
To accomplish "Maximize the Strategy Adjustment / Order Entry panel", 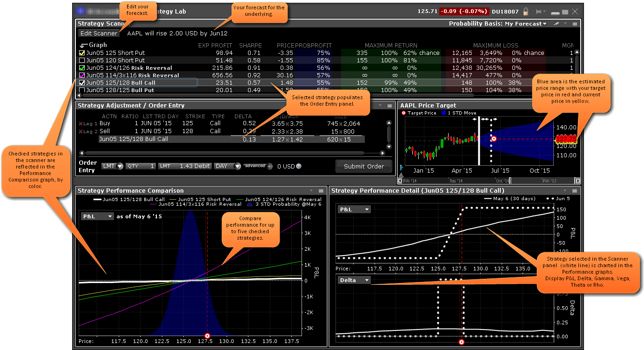I will pos(389,106).
